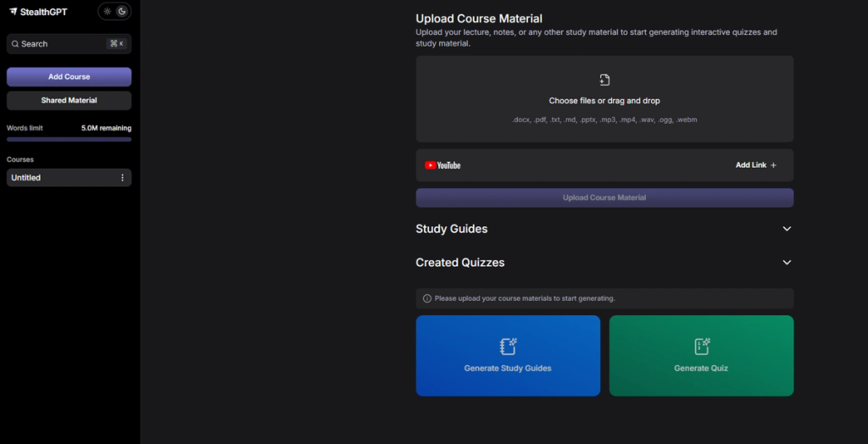Click the Words limit progress bar
868x444 pixels.
pyautogui.click(x=70, y=140)
